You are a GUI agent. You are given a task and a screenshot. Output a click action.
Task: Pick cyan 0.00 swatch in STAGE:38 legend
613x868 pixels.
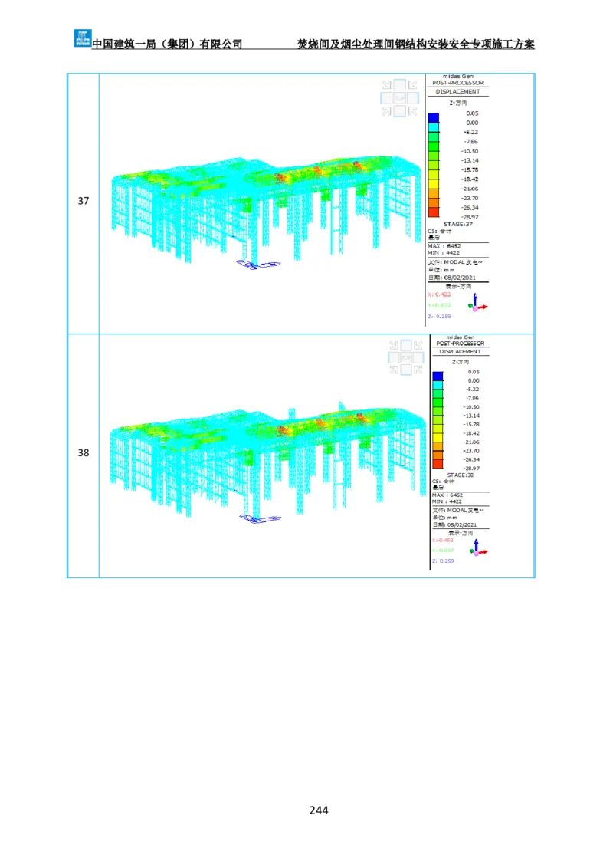[438, 385]
